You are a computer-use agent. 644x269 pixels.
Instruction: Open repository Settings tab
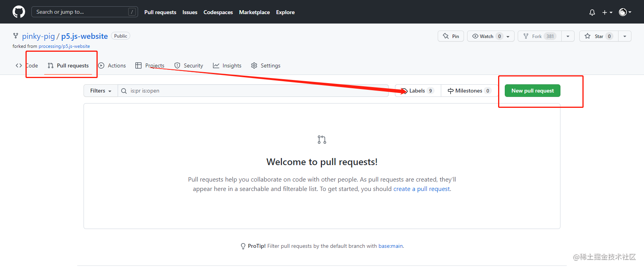coord(266,65)
